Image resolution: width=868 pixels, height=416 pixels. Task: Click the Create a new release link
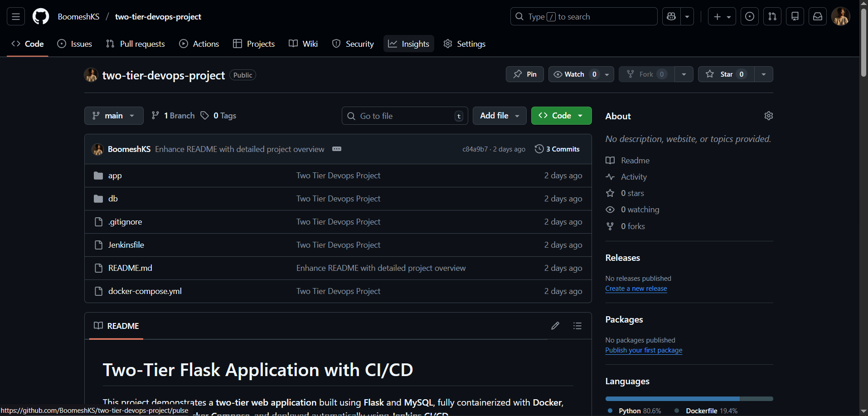(636, 289)
